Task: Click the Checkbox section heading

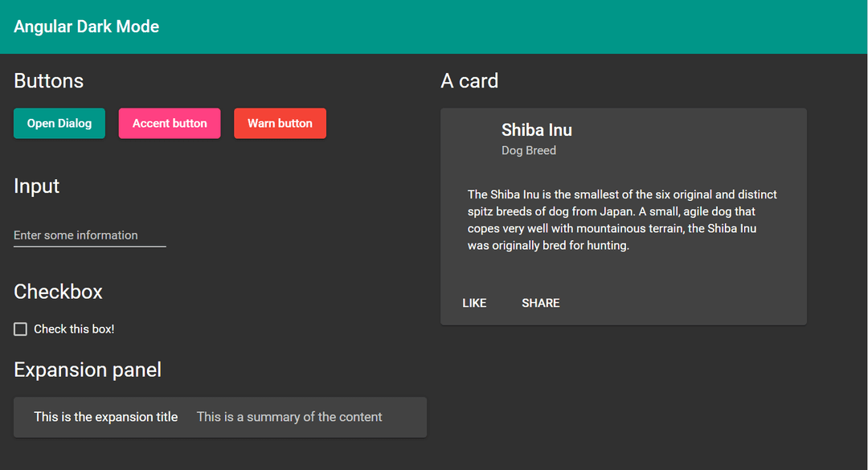Action: (x=58, y=292)
